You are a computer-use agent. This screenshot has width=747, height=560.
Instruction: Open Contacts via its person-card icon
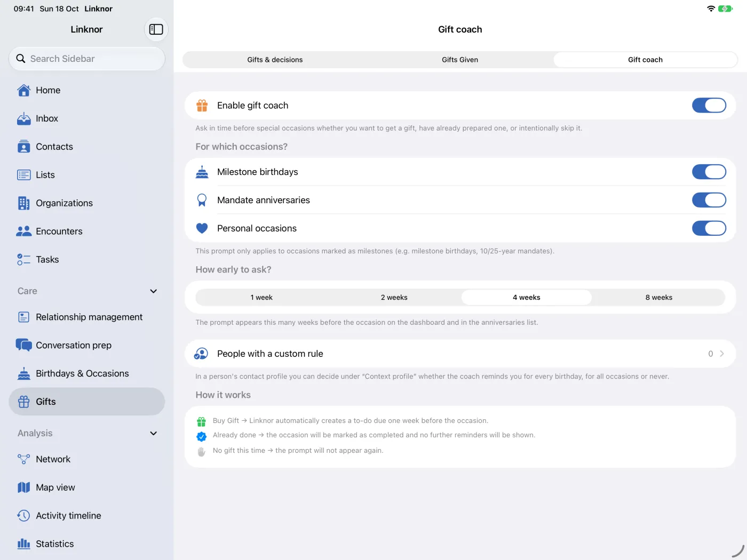click(24, 147)
